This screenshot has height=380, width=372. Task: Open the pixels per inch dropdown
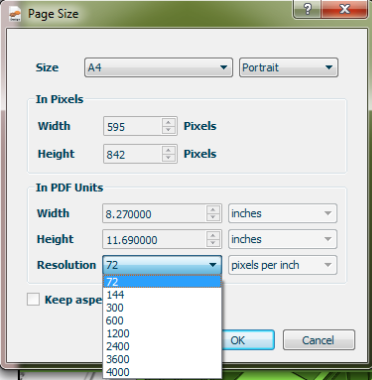(283, 265)
